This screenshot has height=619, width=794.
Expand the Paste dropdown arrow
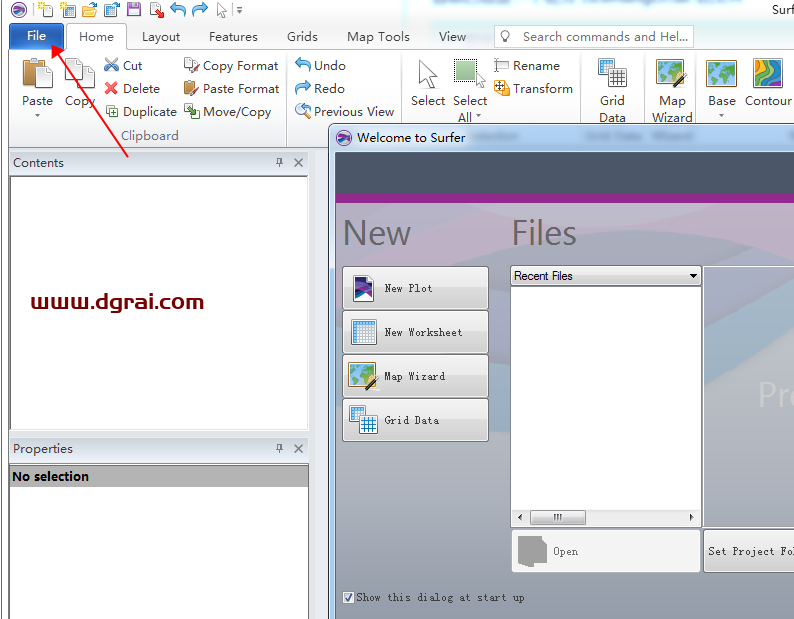[37, 116]
